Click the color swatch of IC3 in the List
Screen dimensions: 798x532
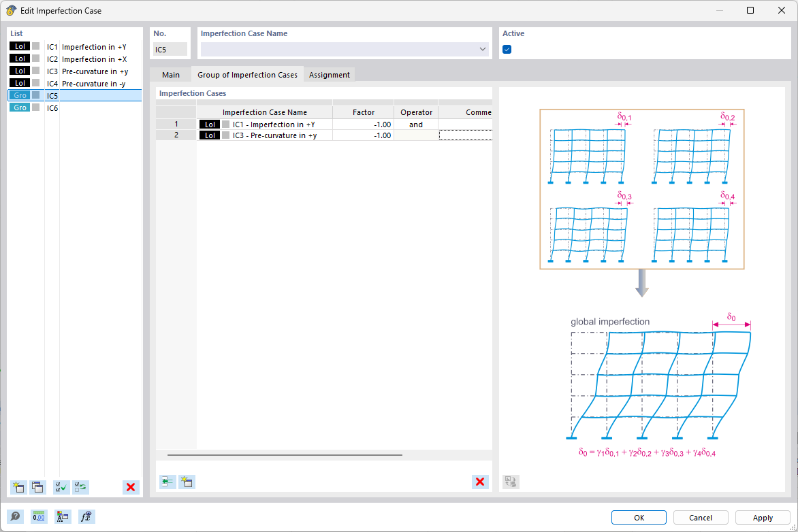point(35,71)
